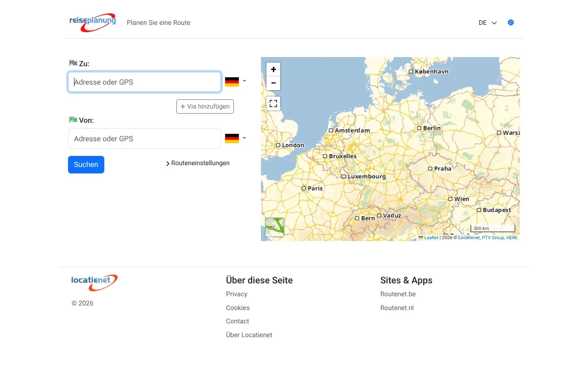Open the Leaflet attribution link
588x368 pixels.
click(431, 237)
